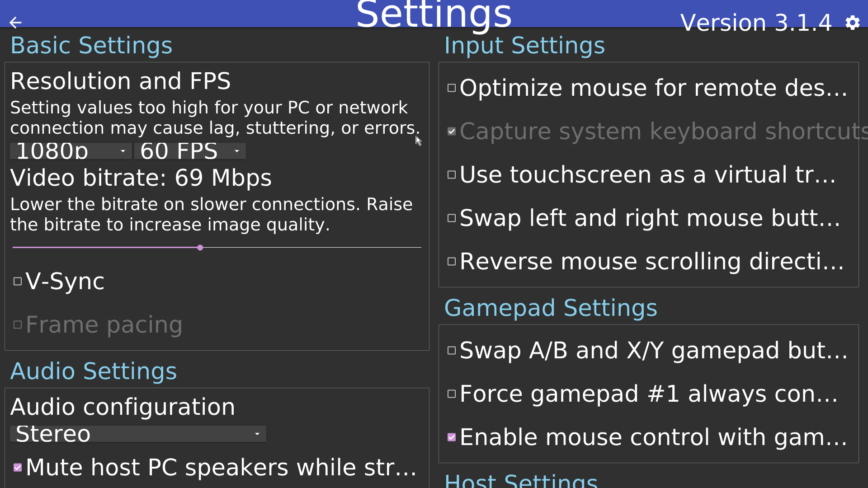
Task: Disable Capture system keyboard shortcuts
Action: click(x=452, y=131)
